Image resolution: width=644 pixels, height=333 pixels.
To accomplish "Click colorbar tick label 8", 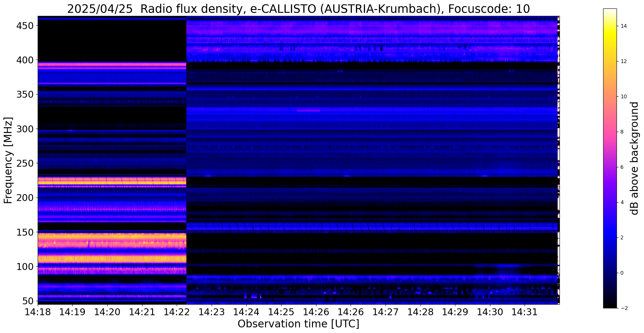I will [622, 132].
